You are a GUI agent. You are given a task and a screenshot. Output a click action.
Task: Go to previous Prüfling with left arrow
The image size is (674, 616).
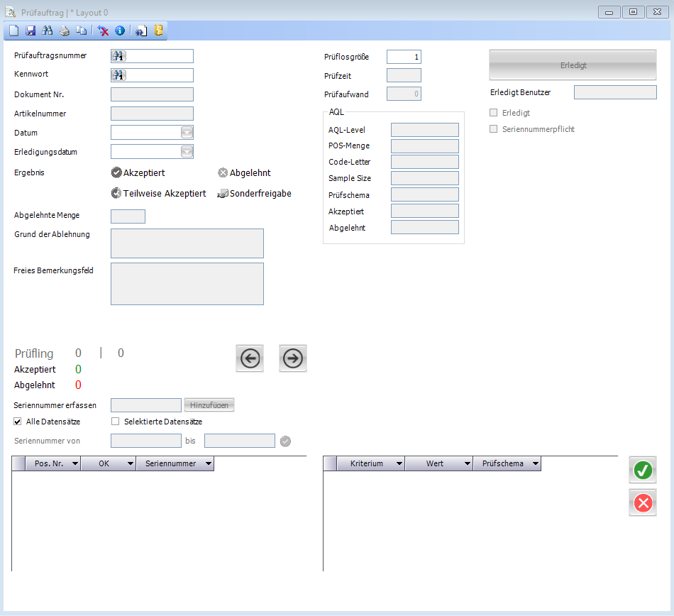tap(250, 359)
